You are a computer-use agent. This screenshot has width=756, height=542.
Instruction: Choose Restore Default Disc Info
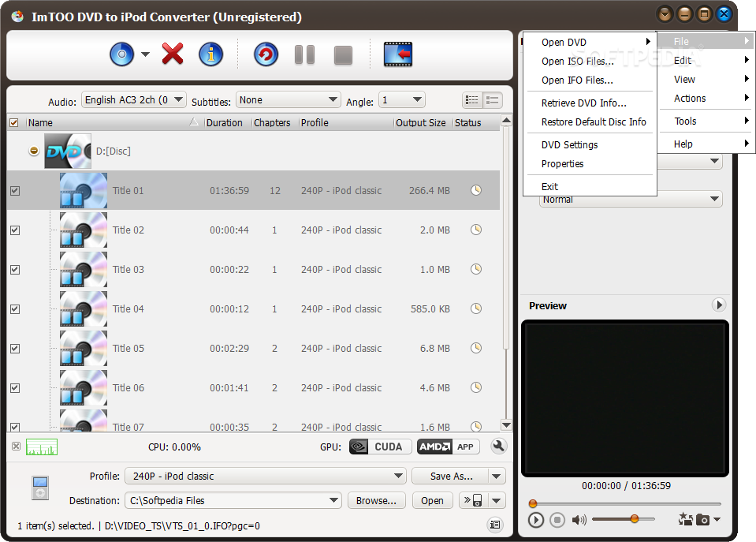594,122
